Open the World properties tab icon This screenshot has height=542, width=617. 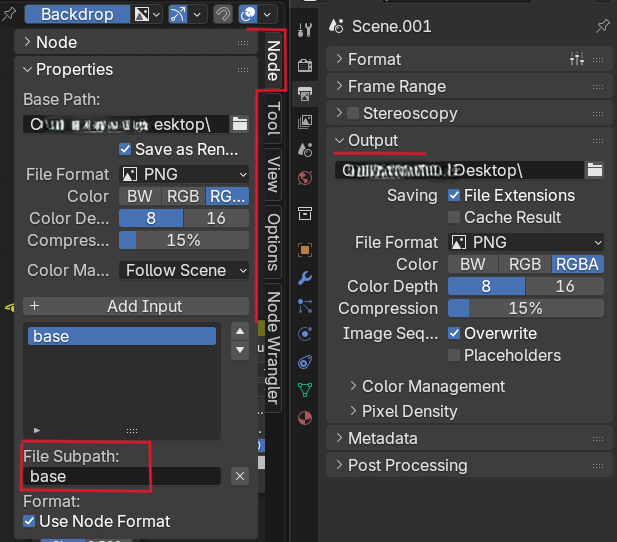306,179
